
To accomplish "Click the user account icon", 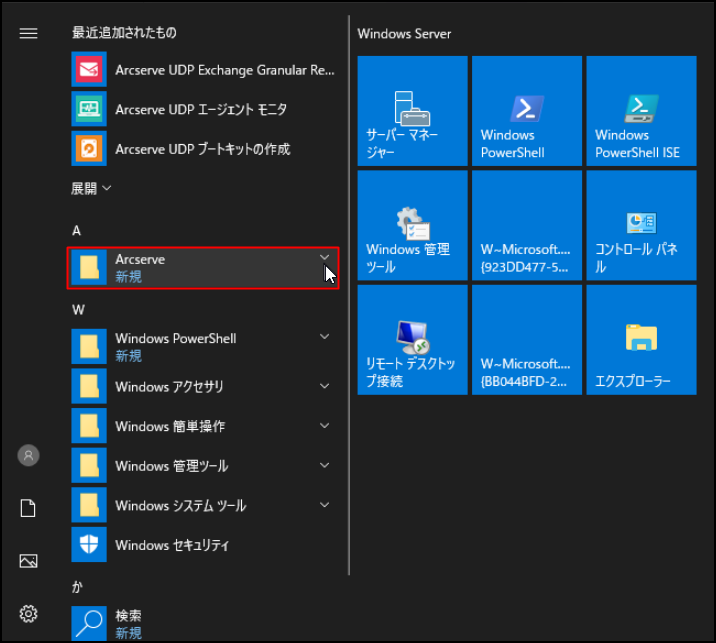I will [28, 455].
